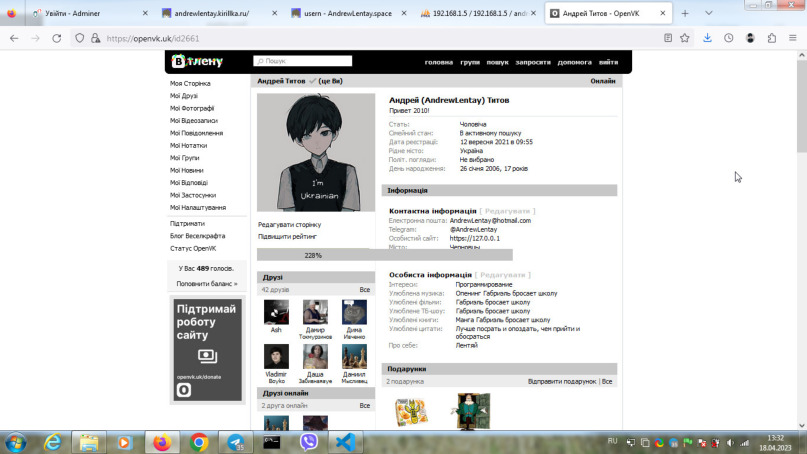Open Моя Сторінка in the sidebar
The width and height of the screenshot is (807, 454).
(190, 83)
